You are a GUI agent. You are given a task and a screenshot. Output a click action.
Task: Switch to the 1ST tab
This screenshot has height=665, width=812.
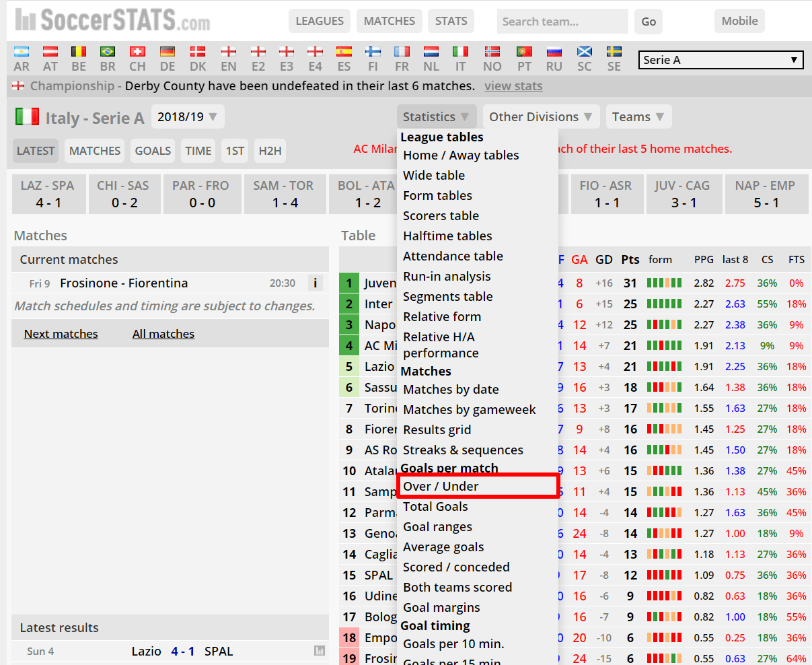235,151
